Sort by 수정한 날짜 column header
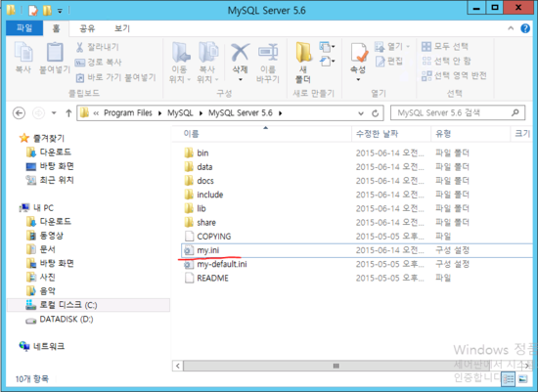This screenshot has width=538, height=392. [391, 134]
